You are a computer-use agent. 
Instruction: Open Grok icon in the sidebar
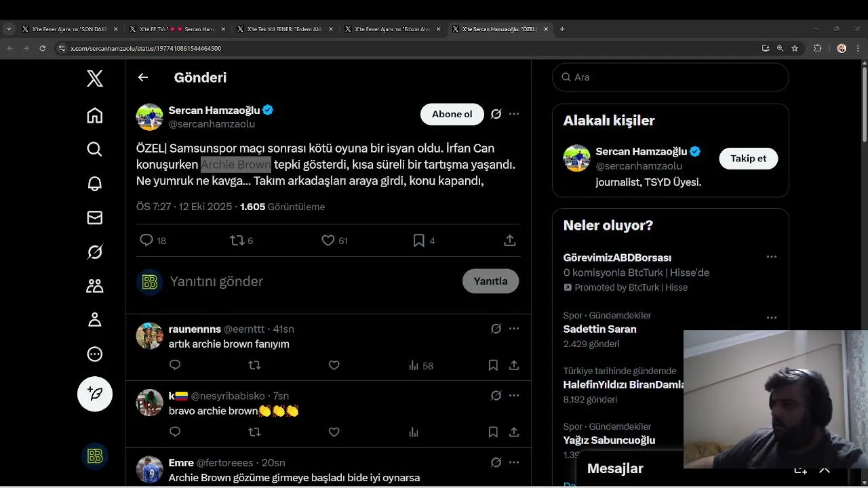click(x=95, y=252)
